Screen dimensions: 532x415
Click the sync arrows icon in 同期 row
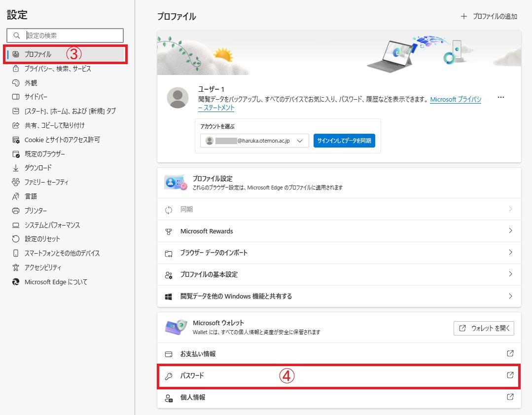[168, 210]
